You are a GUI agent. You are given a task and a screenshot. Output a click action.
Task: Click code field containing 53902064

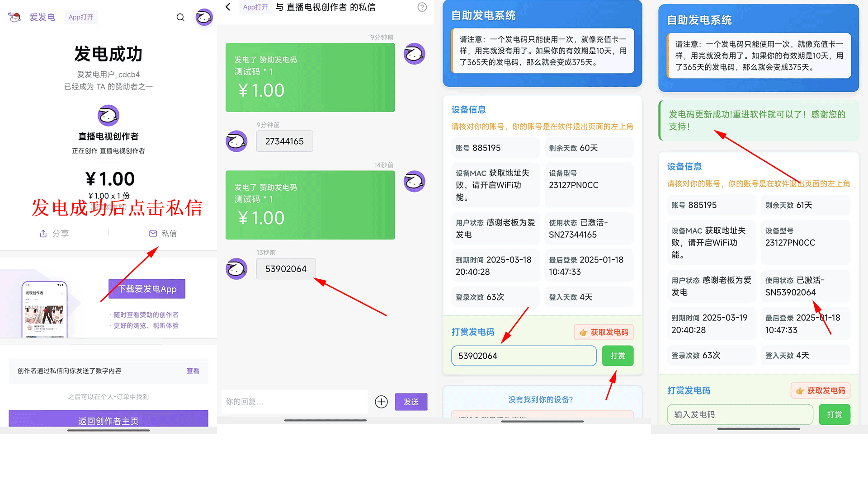(x=524, y=356)
